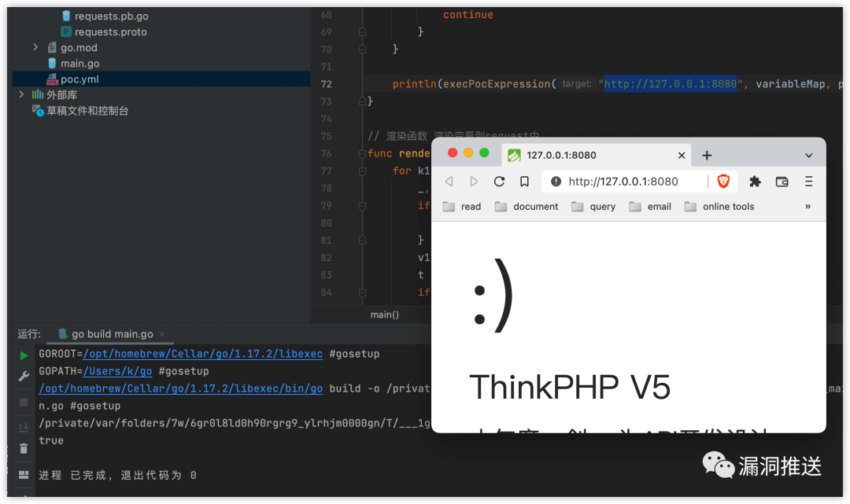Image resolution: width=850 pixels, height=504 pixels.
Task: Open /Users/k/go GOPATH link
Action: click(117, 371)
